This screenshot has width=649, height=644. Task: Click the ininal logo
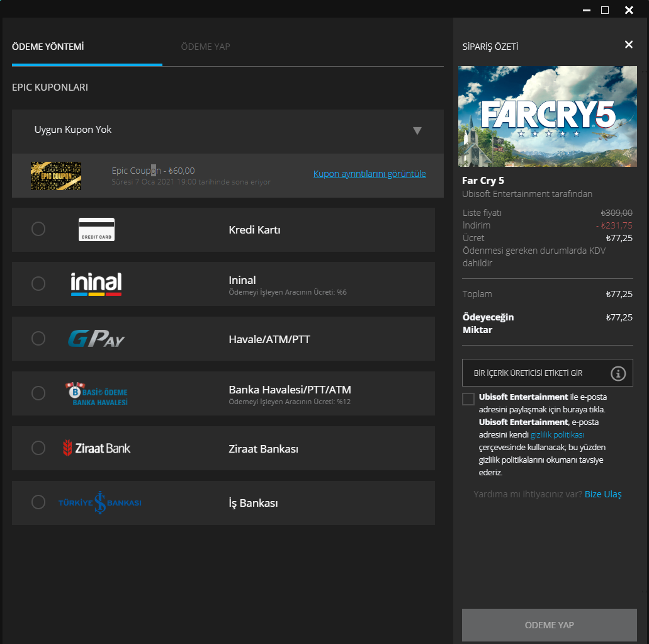[x=96, y=283]
